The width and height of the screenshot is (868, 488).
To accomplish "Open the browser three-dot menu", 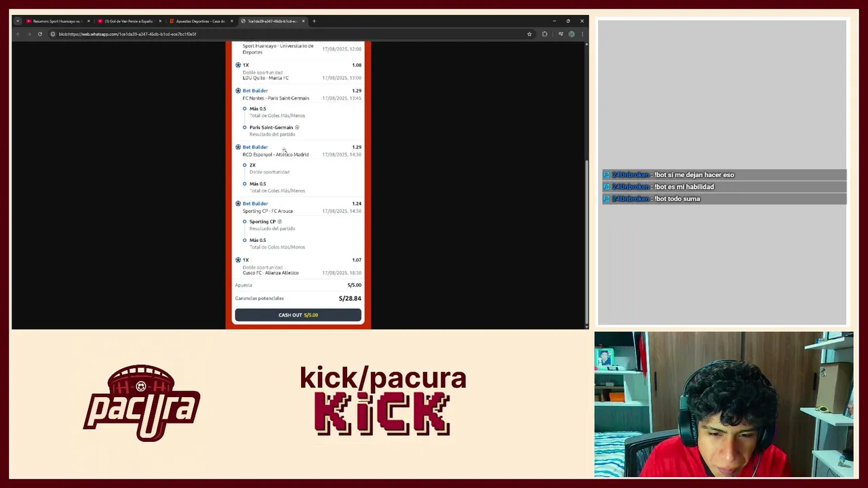I will click(583, 34).
